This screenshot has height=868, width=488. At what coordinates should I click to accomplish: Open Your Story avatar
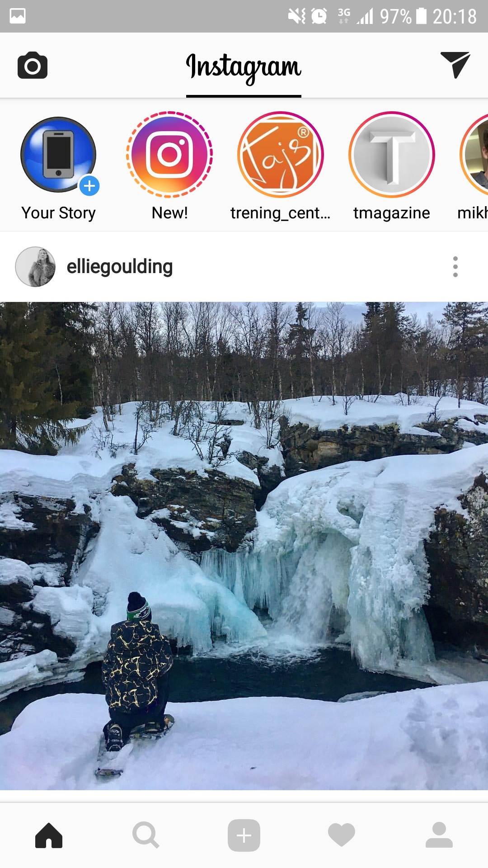58,155
